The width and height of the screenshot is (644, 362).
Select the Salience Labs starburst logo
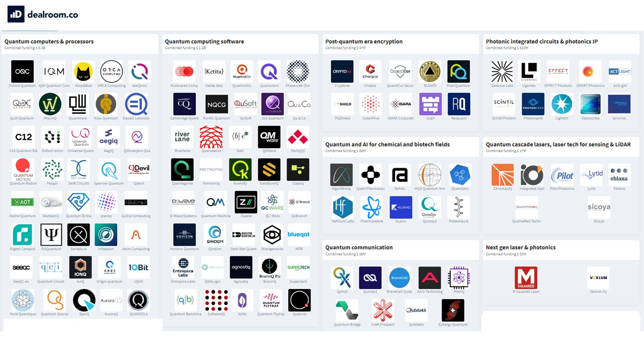click(502, 71)
